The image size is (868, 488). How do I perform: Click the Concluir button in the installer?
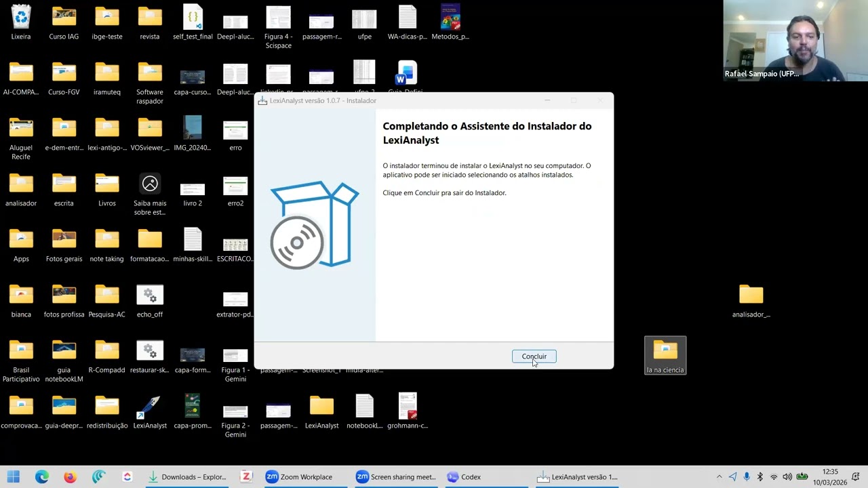coord(534,357)
